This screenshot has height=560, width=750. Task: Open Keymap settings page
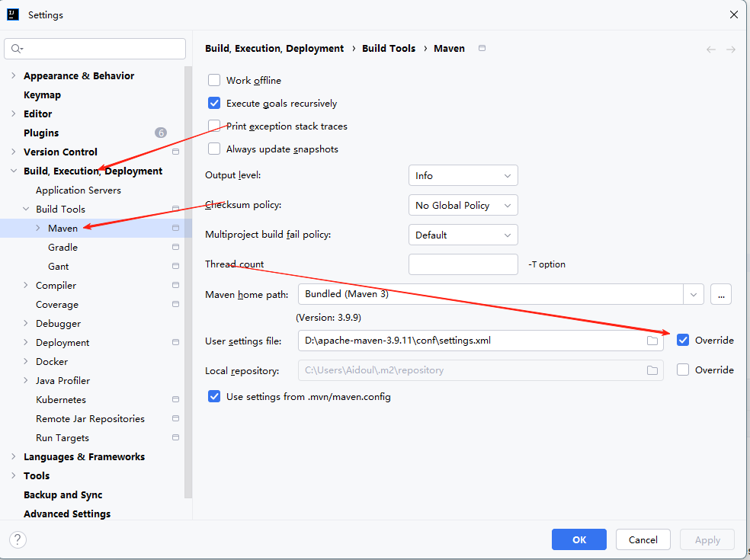point(42,94)
